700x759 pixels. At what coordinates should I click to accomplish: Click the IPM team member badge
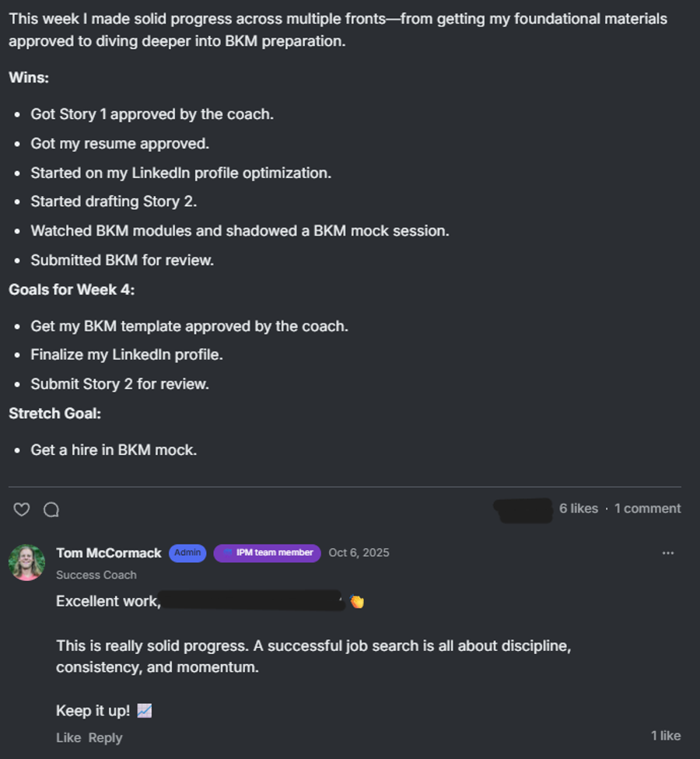pos(267,553)
